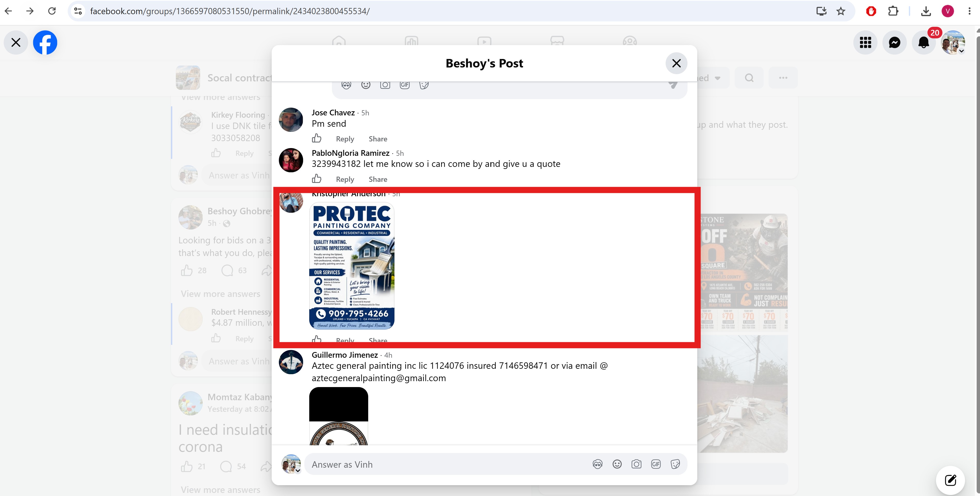Click the Facebook URL in address bar

230,11
